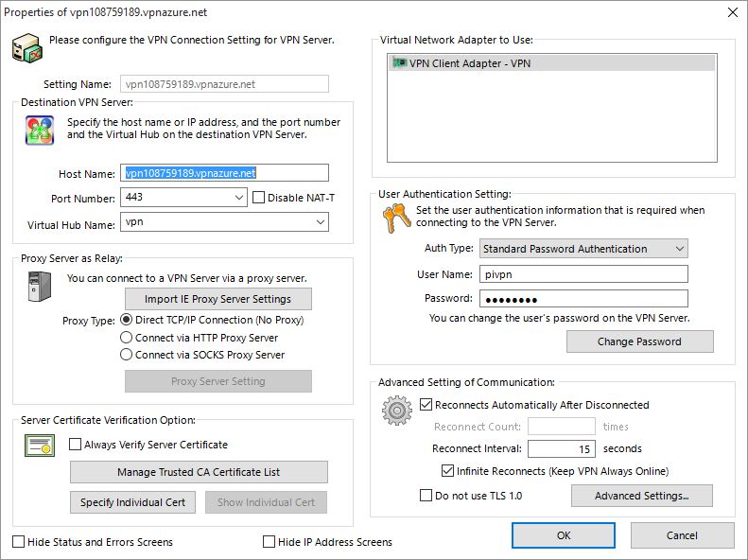This screenshot has width=748, height=560.
Task: Click Import IE Proxy Server Settings
Action: [x=218, y=299]
